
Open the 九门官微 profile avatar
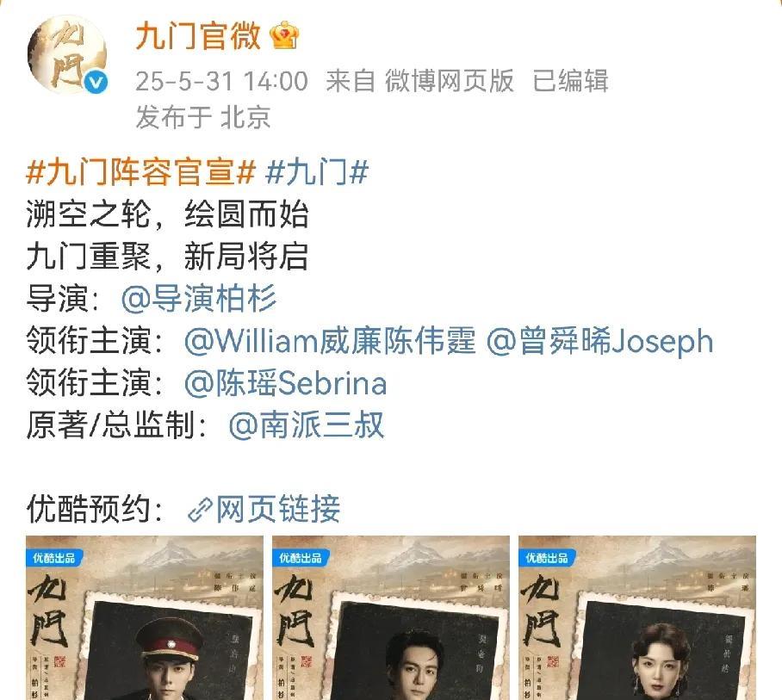(67, 54)
